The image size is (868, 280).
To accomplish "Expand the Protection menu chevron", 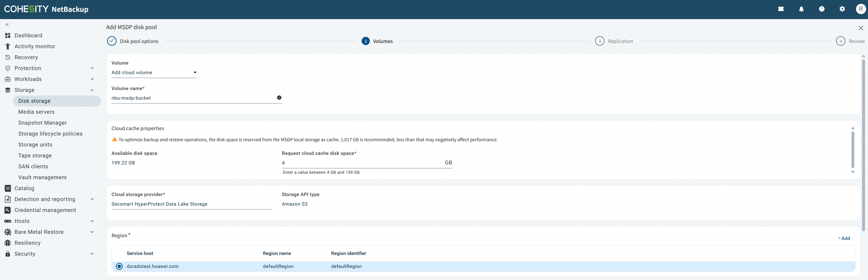I will coord(92,68).
